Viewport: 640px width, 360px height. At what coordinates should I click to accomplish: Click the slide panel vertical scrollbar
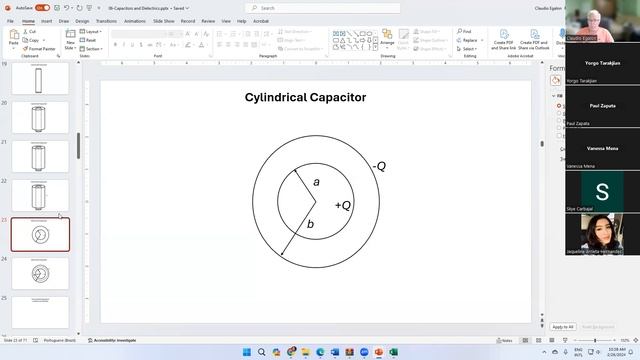click(78, 146)
